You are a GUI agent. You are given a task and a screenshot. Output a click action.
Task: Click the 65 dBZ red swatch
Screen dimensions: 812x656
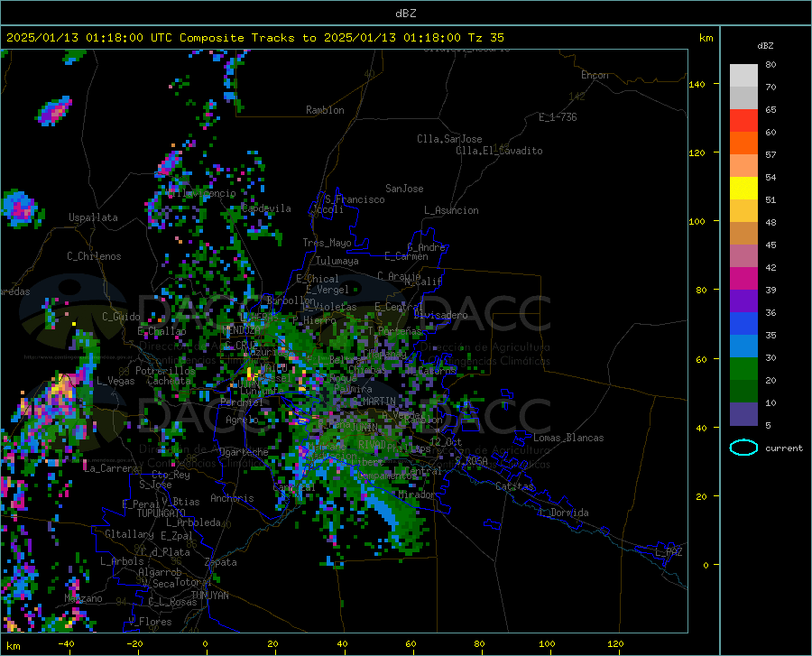coord(743,121)
